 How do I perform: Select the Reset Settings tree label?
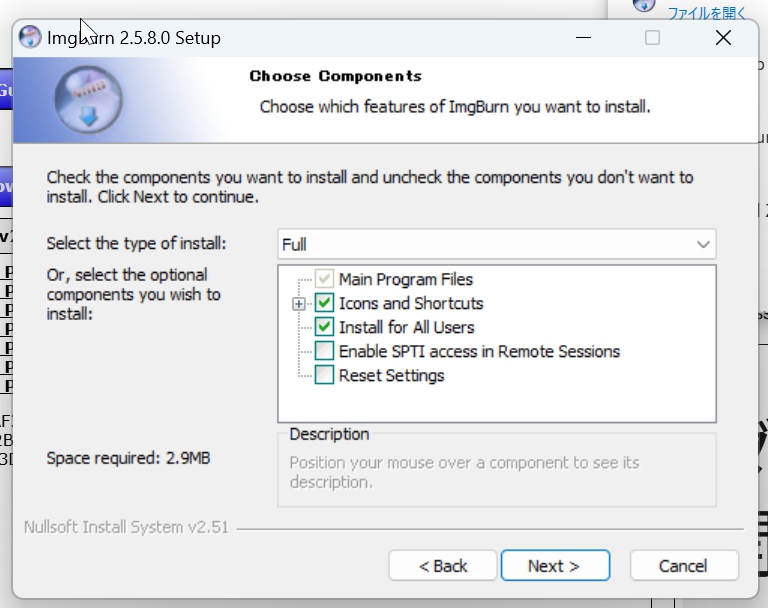tap(391, 375)
